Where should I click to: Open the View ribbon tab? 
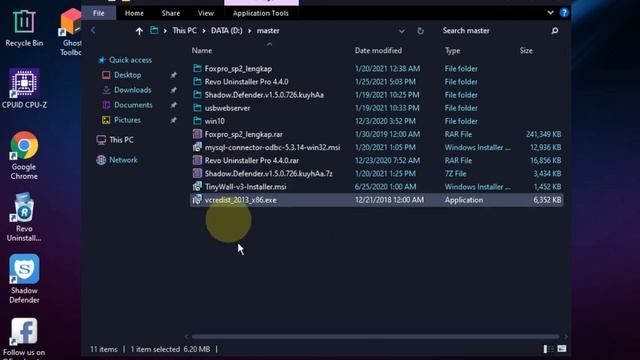point(206,13)
